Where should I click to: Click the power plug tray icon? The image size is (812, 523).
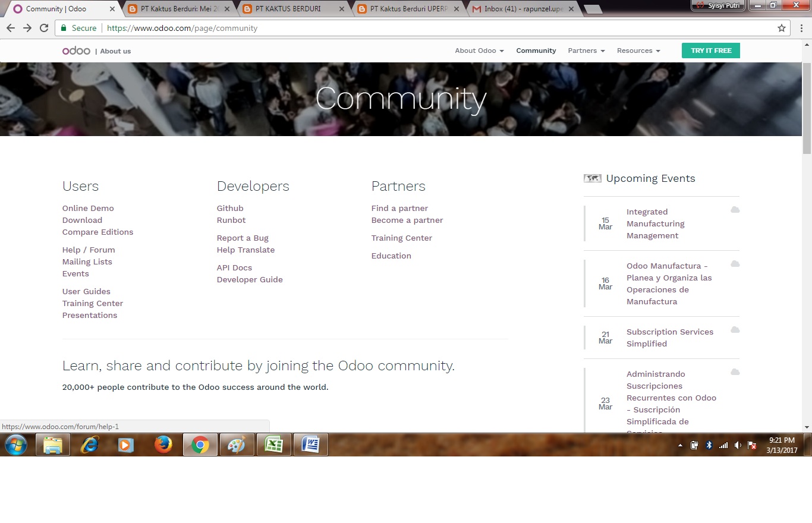coord(694,445)
